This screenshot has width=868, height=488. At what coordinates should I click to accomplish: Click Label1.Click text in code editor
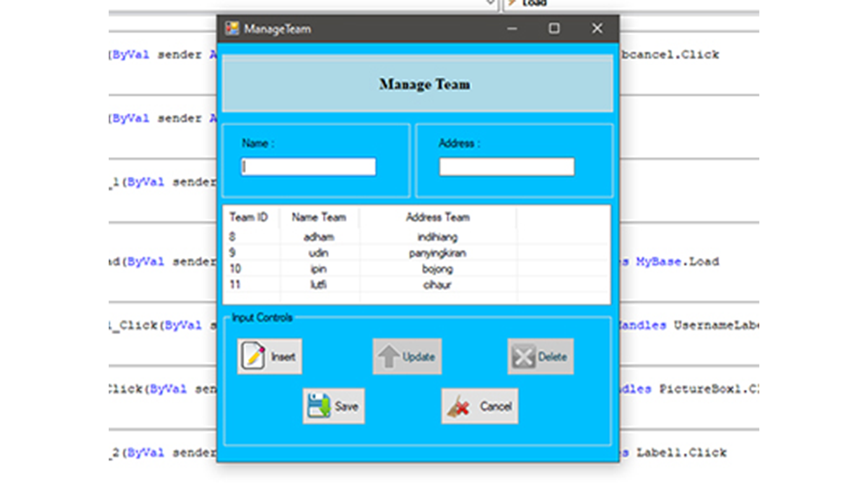(681, 452)
